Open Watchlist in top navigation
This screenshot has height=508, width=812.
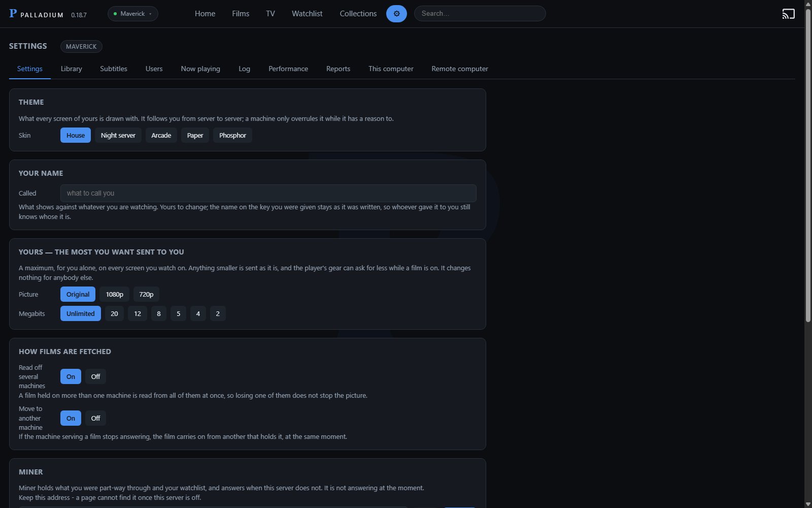[307, 14]
